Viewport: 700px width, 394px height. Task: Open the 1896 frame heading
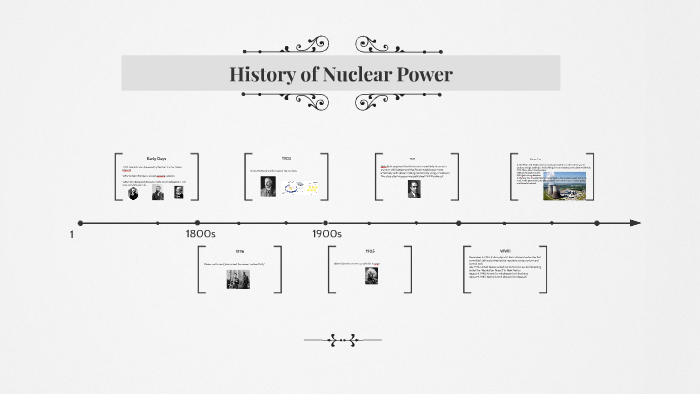point(240,251)
